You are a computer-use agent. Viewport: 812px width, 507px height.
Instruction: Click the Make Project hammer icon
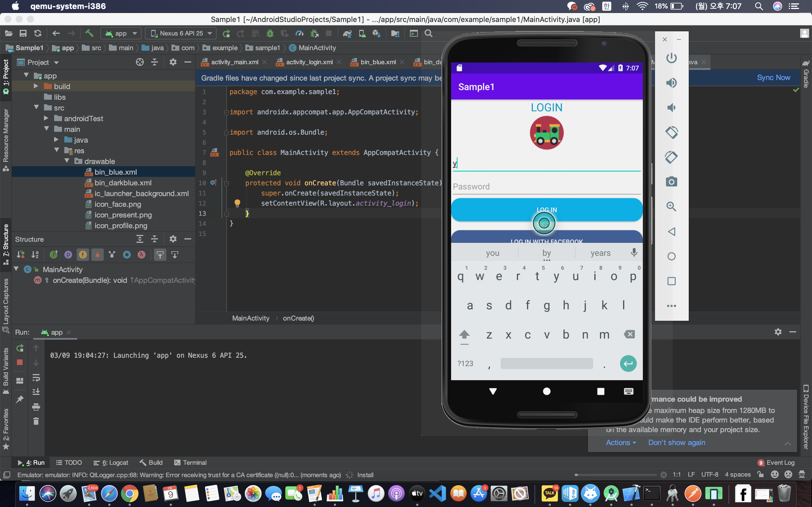pos(89,33)
